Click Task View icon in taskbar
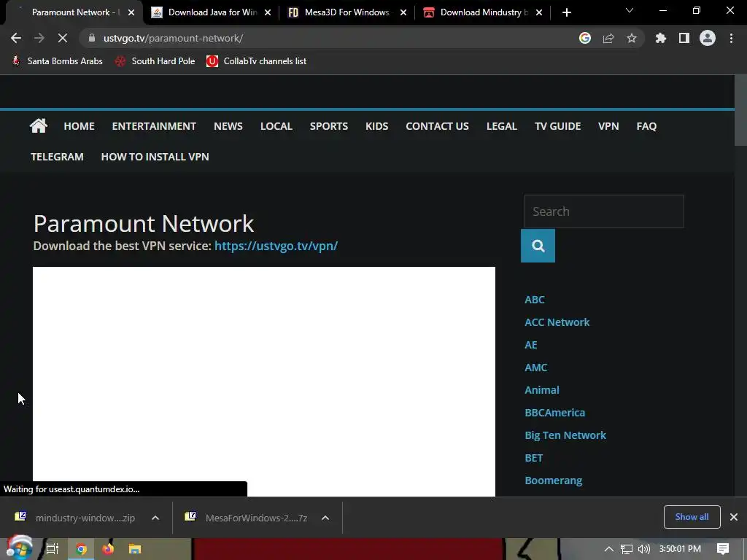 [x=53, y=549]
